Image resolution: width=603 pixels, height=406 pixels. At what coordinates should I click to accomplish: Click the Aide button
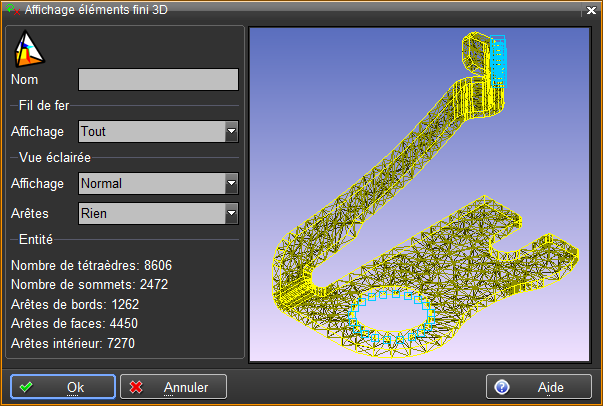pos(539,387)
